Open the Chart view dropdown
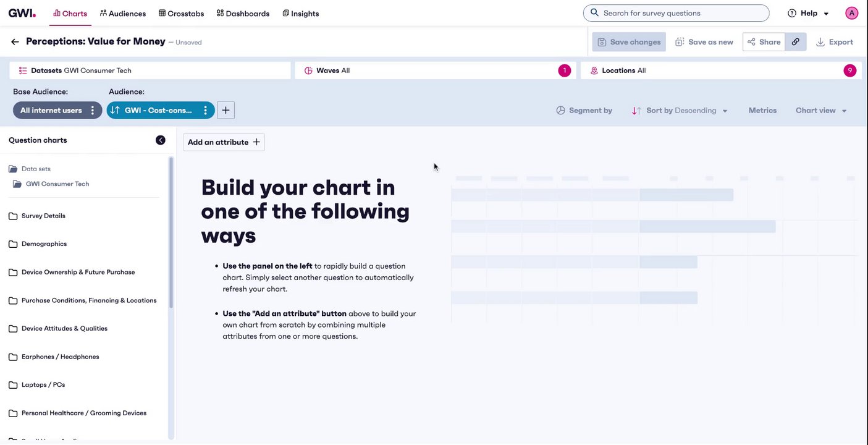 pyautogui.click(x=821, y=111)
